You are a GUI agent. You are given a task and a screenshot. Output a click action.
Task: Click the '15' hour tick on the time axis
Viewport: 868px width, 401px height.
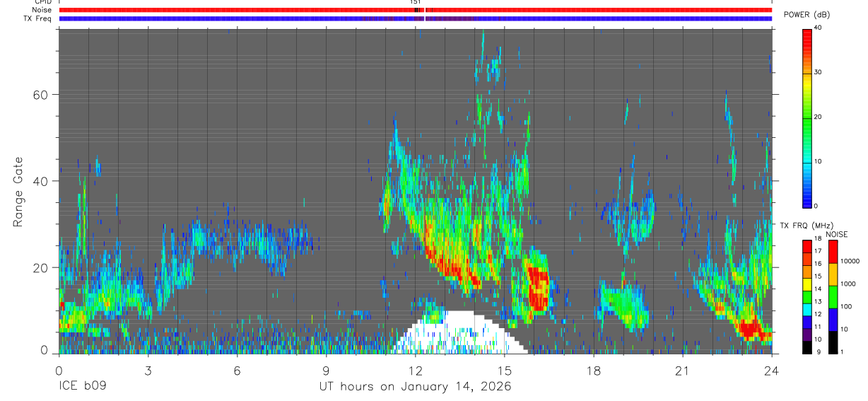coord(504,370)
